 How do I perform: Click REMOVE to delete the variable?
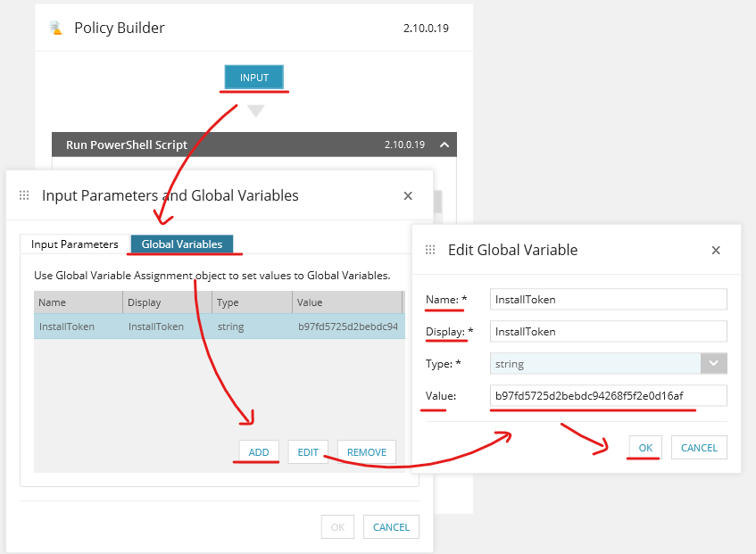[x=367, y=452]
